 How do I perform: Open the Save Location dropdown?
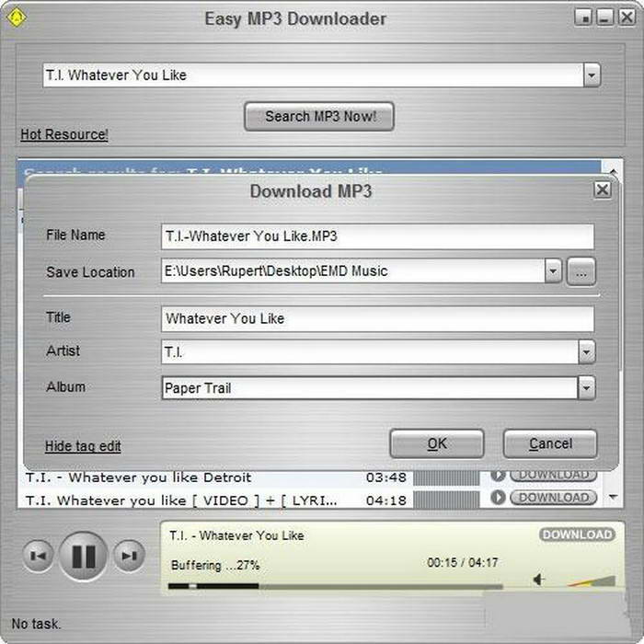point(553,270)
